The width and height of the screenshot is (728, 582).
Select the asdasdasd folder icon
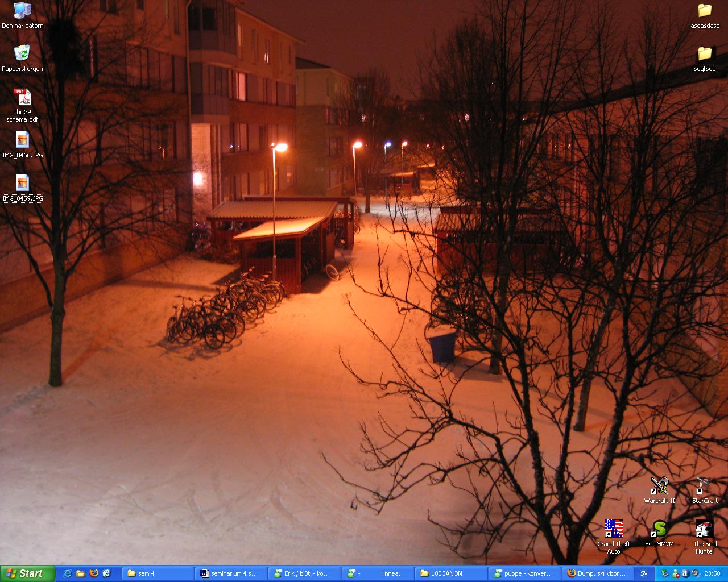(x=705, y=11)
